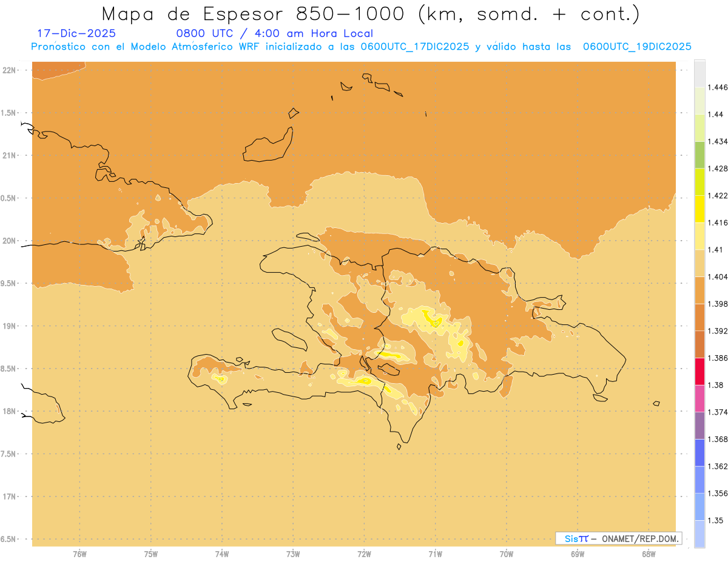Click the longitude label 68W
The image size is (728, 562).
[649, 555]
